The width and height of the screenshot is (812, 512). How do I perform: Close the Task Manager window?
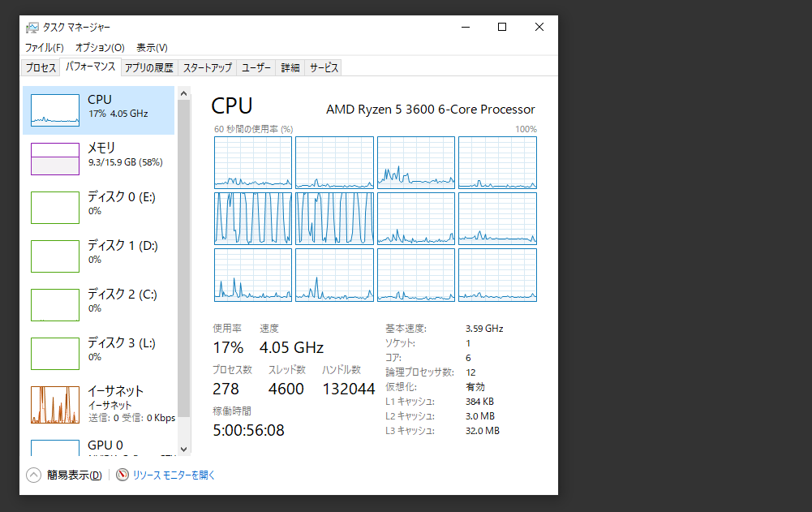click(539, 27)
